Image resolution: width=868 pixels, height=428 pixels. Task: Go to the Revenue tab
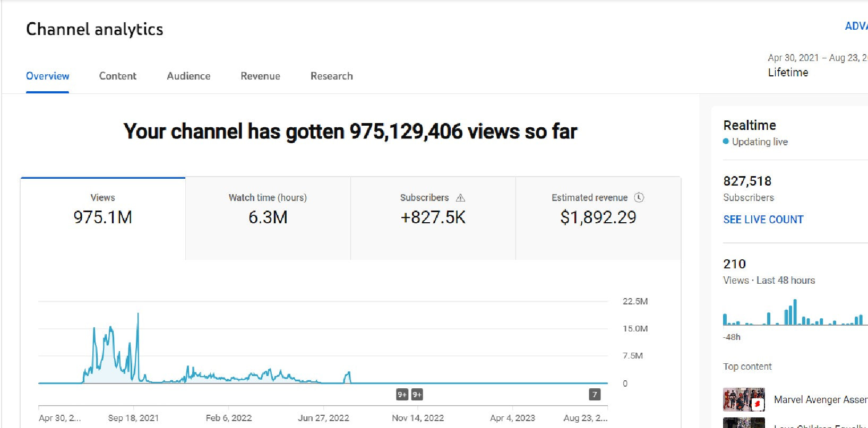[260, 76]
